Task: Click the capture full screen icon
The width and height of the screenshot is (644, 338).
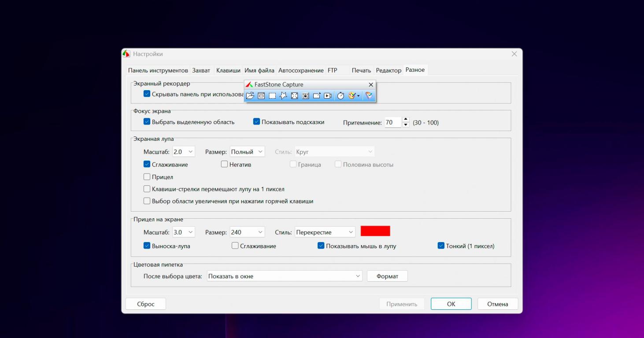Action: [x=294, y=96]
